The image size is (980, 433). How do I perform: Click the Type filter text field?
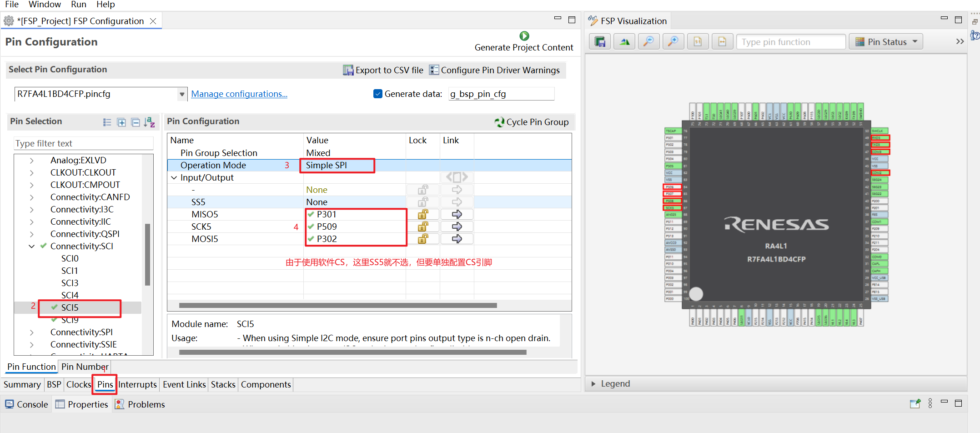(x=84, y=143)
